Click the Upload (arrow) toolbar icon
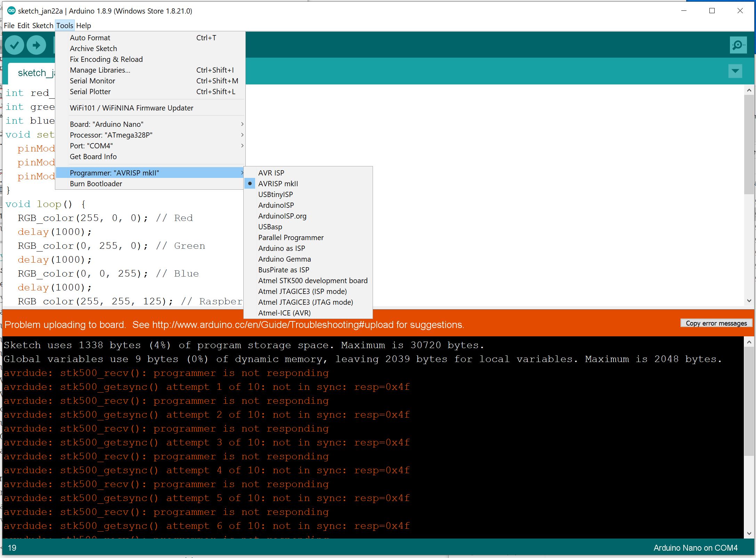This screenshot has width=756, height=558. (x=36, y=44)
